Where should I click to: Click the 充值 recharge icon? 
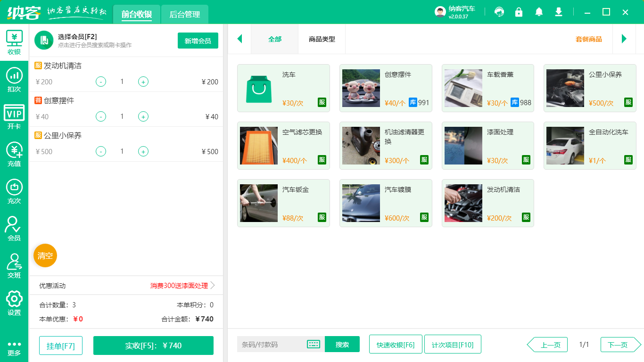pos(14,153)
